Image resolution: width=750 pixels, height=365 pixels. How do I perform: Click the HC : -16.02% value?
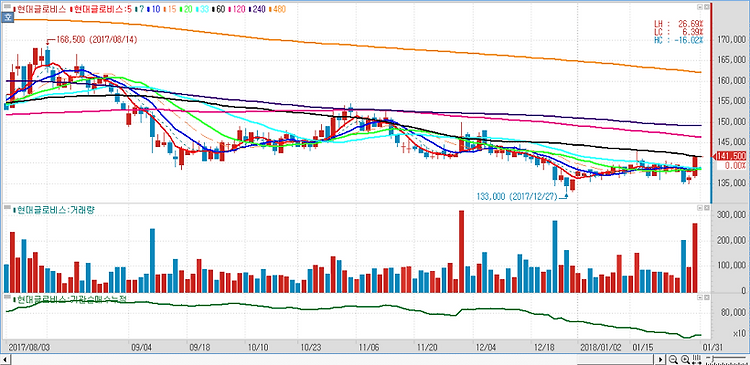click(x=678, y=39)
